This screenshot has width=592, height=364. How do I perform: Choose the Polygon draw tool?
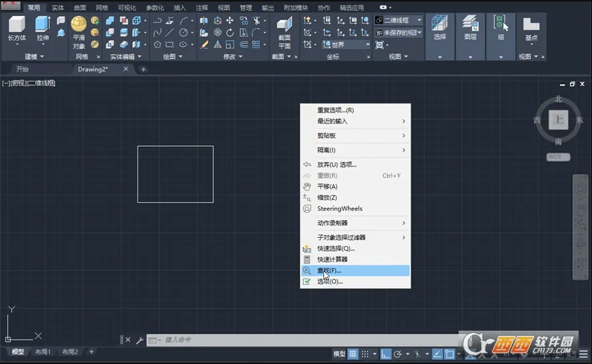point(157,45)
